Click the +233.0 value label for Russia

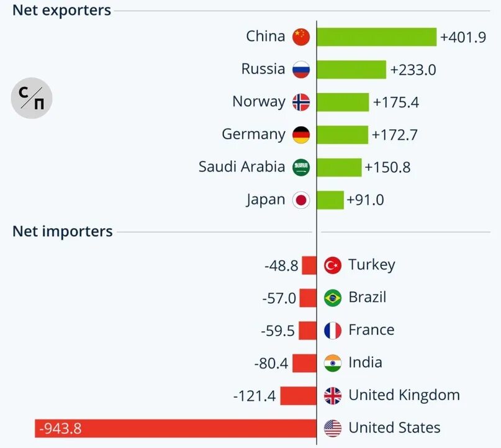click(x=413, y=70)
